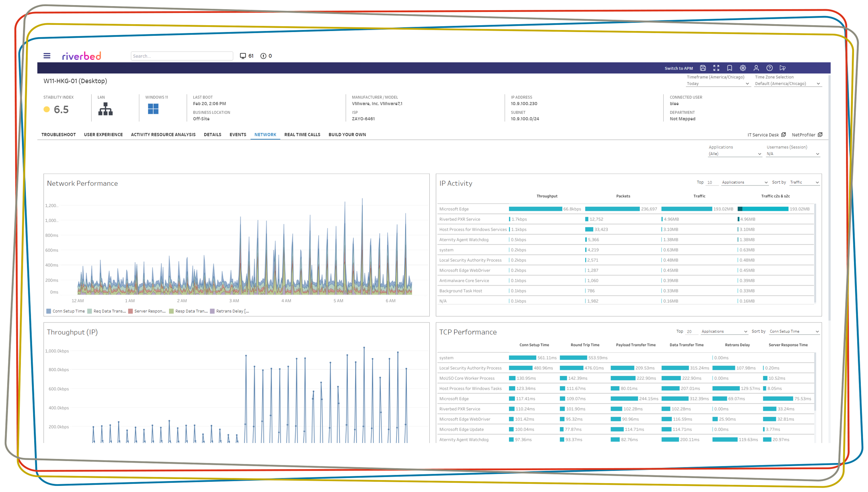Screen dimensions: 868x492
Task: Click the save icon in header bar
Action: (x=703, y=68)
